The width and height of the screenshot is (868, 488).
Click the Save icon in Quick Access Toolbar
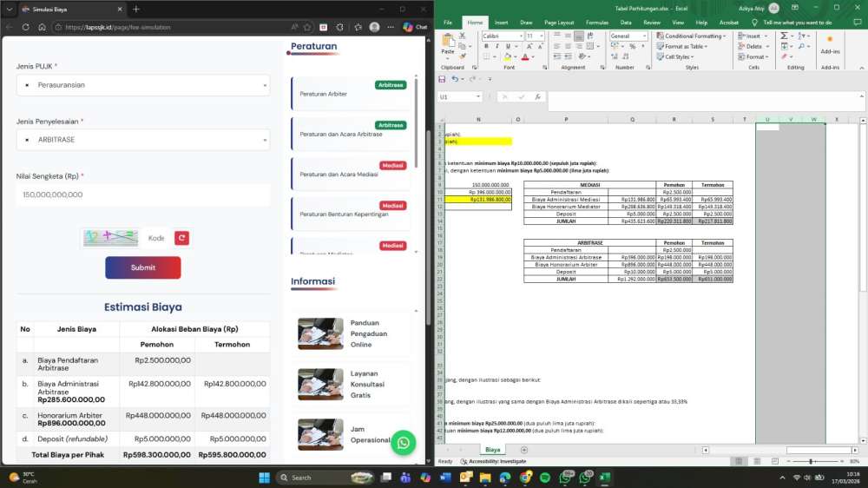442,79
